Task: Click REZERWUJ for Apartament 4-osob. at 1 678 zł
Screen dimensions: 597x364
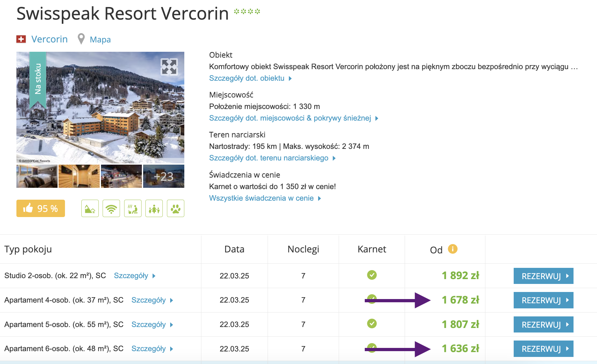Action: pos(544,300)
